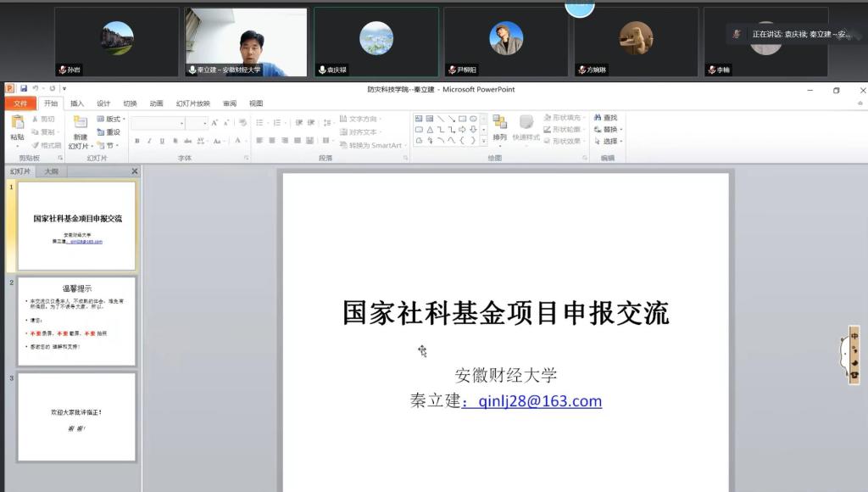Click the Save icon in quick access toolbar
The height and width of the screenshot is (492, 868).
pyautogui.click(x=24, y=89)
